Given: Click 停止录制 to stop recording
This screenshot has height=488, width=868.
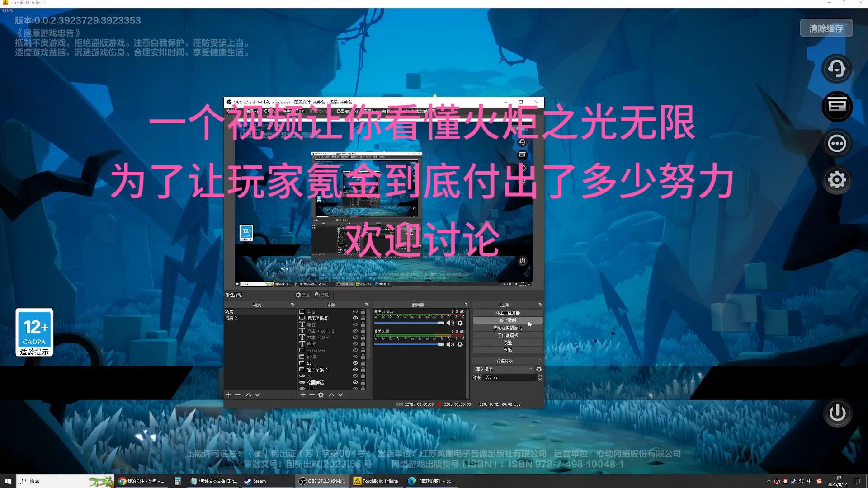Looking at the screenshot, I should (507, 320).
